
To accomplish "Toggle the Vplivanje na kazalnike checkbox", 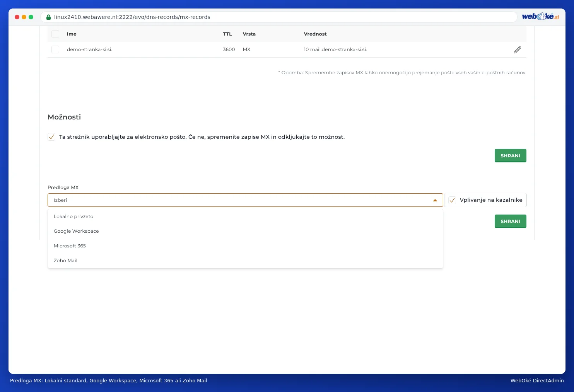I will (452, 200).
